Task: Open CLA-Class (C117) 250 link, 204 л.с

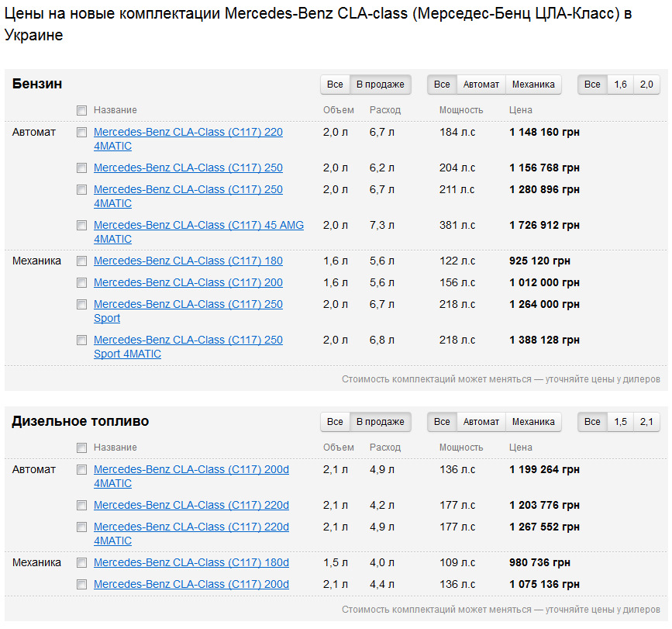Action: (188, 168)
